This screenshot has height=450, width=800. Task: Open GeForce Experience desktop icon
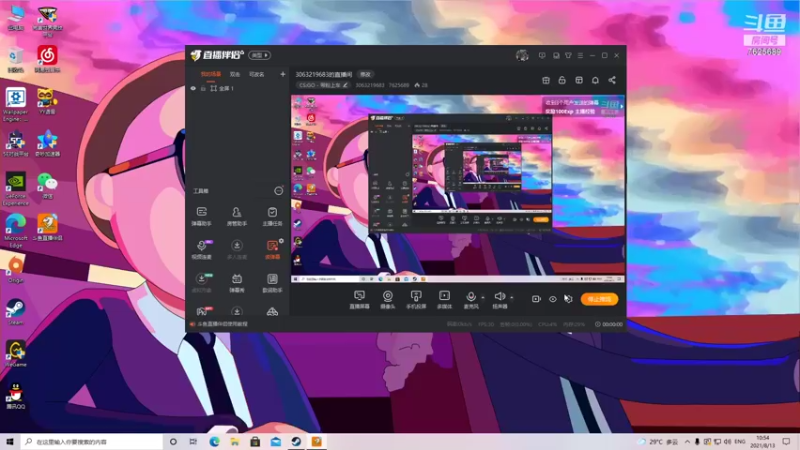(15, 189)
